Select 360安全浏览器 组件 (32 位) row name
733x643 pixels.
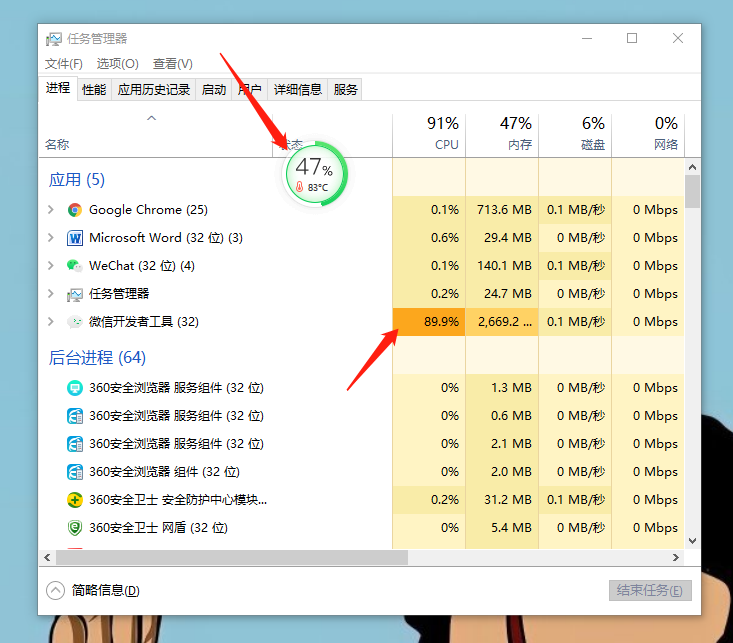click(x=165, y=472)
